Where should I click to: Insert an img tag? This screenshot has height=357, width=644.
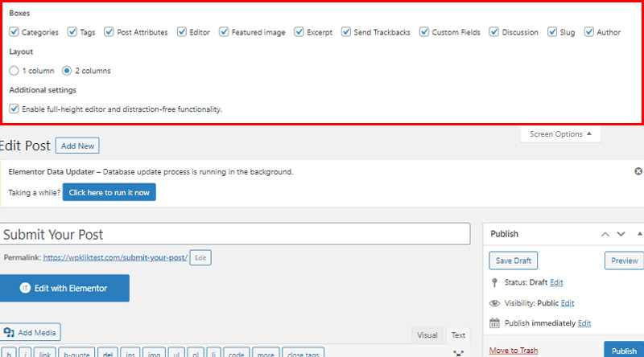pos(154,353)
